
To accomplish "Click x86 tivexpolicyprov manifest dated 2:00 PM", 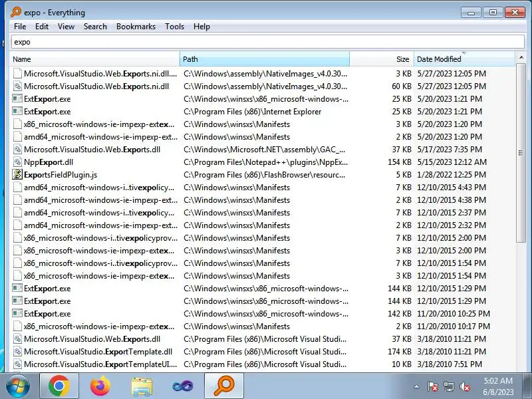I will 101,238.
